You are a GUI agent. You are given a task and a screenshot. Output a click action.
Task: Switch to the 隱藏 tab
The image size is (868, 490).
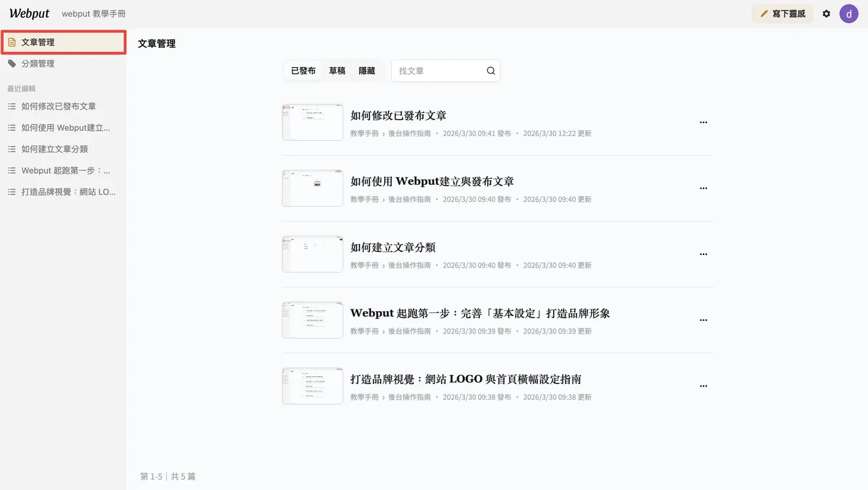pos(367,71)
